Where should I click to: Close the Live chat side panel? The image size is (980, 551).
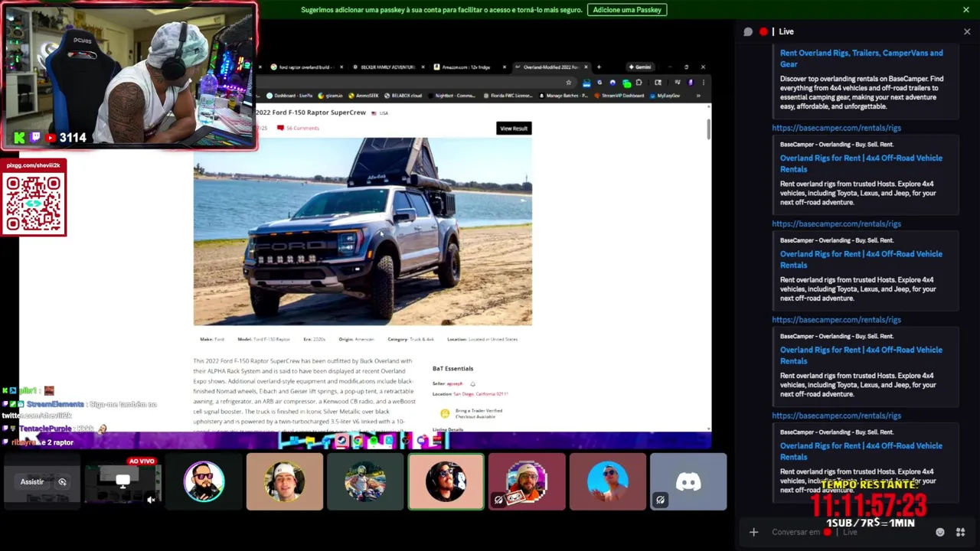(x=967, y=31)
